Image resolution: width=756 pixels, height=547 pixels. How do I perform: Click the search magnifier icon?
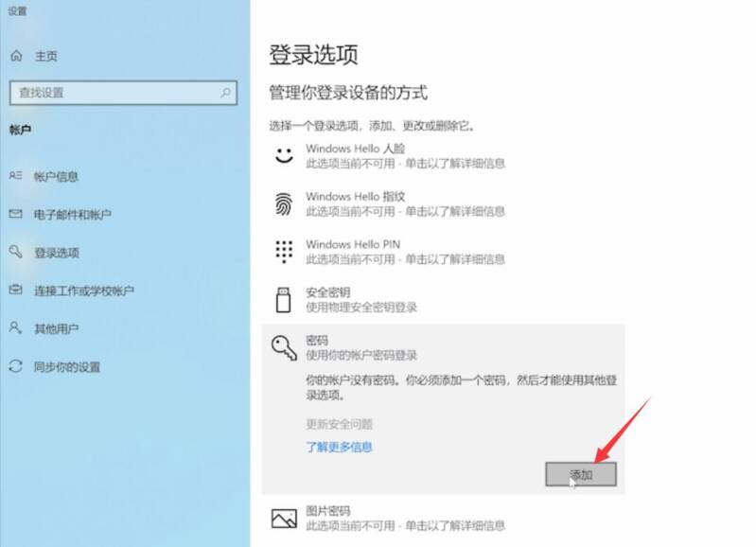(225, 93)
